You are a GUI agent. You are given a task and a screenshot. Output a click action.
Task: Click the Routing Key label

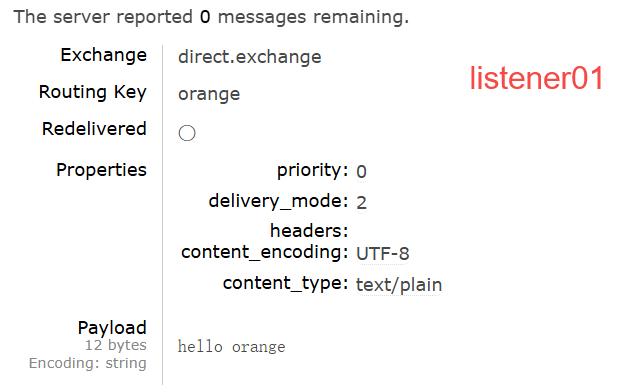coord(93,93)
